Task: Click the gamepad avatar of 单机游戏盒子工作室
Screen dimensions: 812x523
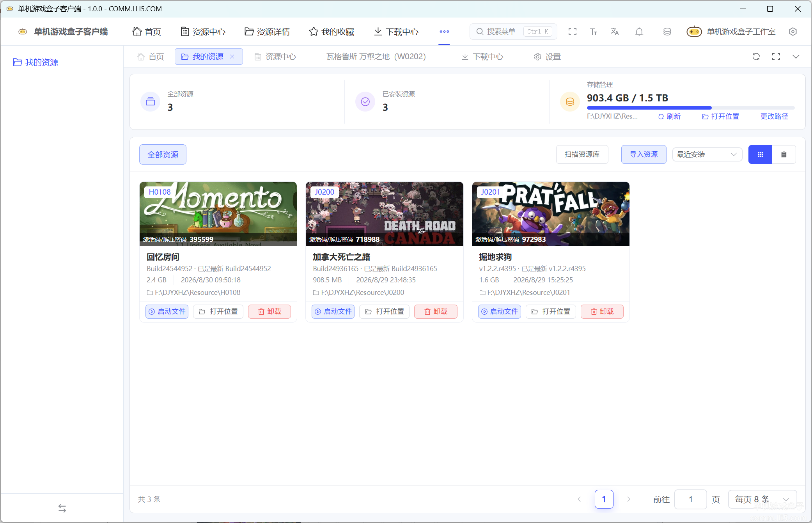Action: point(694,32)
